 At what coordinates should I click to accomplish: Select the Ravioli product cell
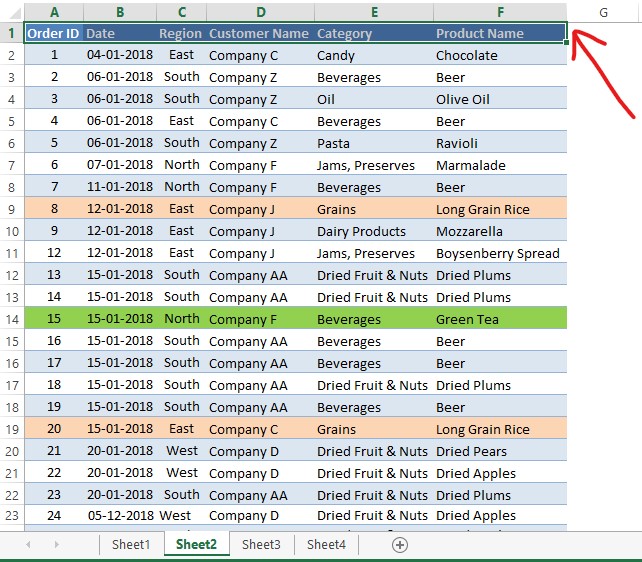[500, 143]
